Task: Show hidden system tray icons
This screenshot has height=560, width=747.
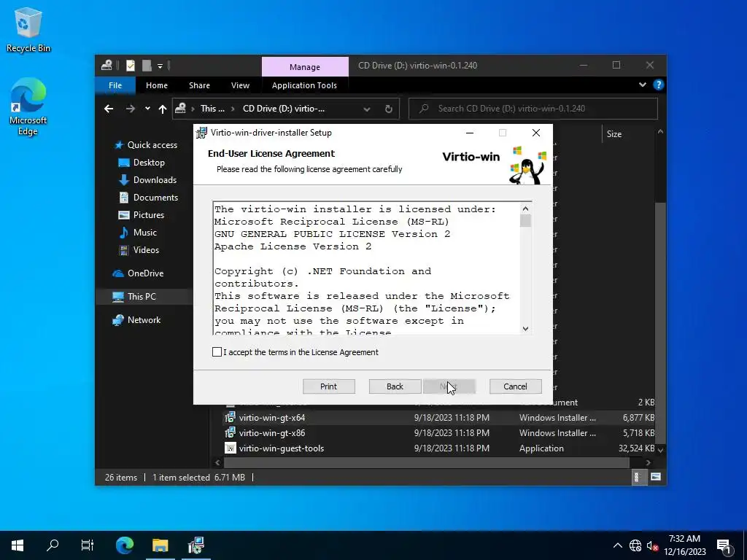Action: (x=617, y=545)
